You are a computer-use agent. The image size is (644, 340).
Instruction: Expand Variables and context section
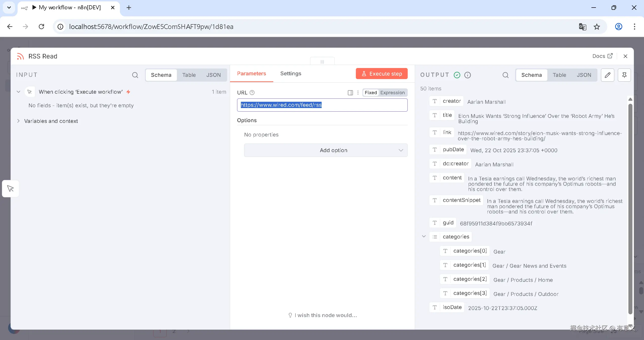coord(18,121)
